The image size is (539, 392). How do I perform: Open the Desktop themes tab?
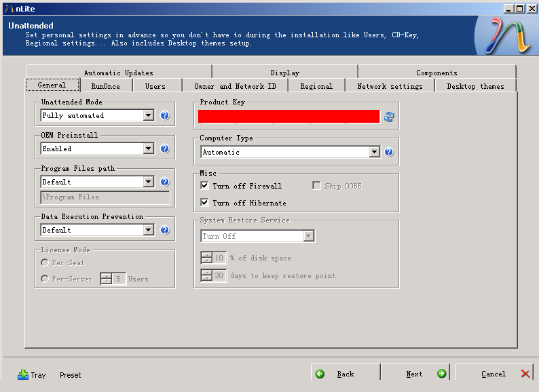475,86
